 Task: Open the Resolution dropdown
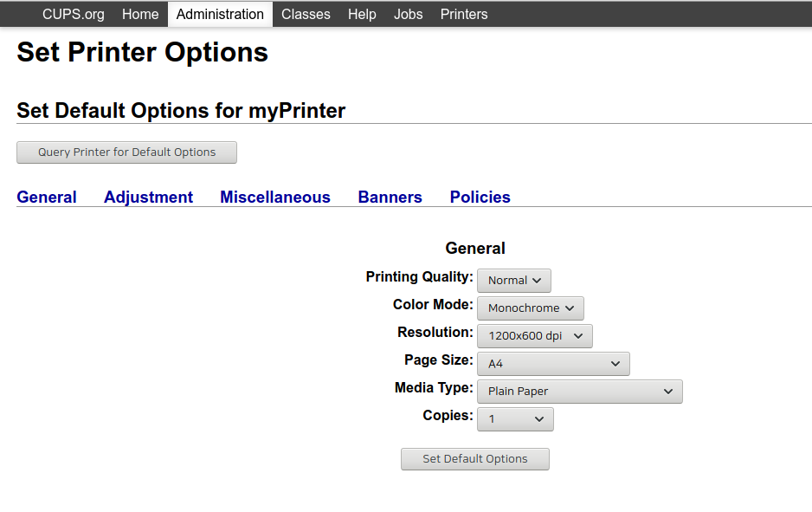pos(534,336)
